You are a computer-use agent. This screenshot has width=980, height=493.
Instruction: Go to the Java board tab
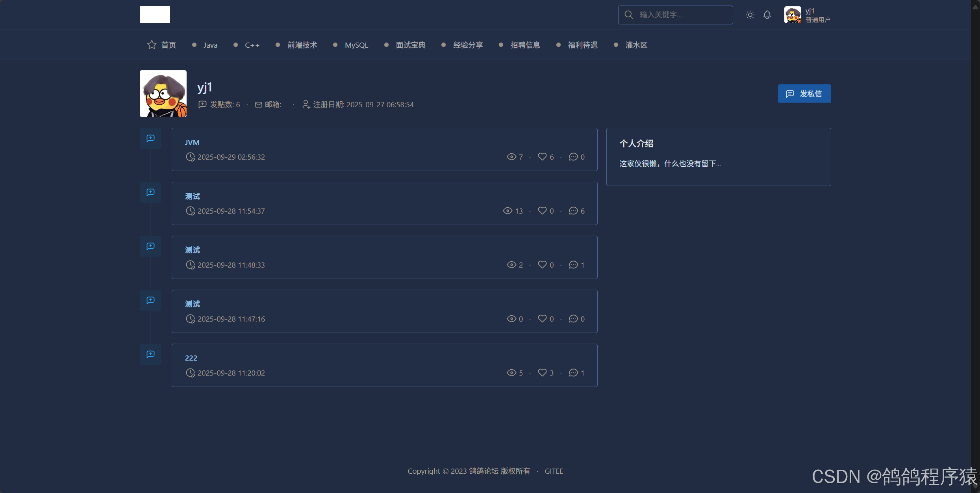(210, 45)
